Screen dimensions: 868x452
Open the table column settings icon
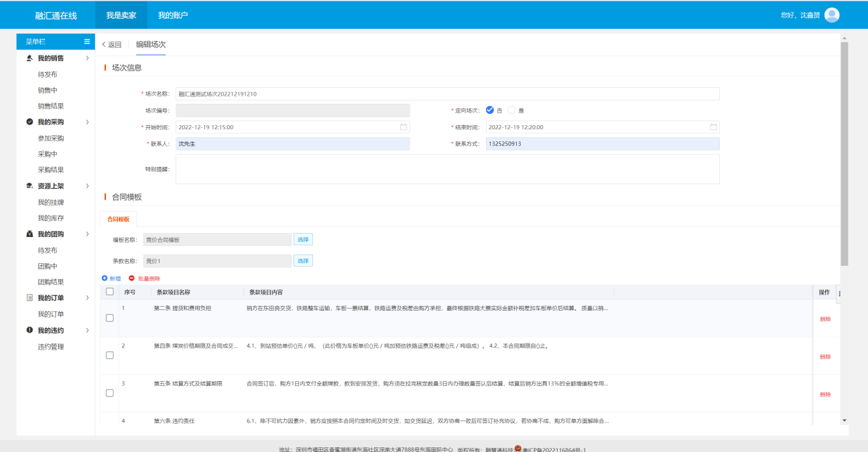pyautogui.click(x=840, y=293)
